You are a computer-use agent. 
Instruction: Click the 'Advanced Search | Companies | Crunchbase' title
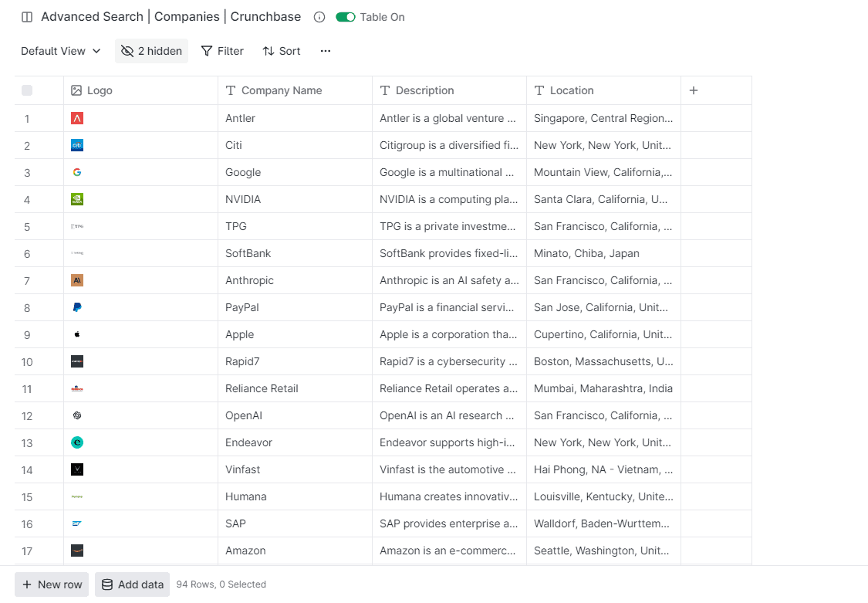tap(171, 17)
